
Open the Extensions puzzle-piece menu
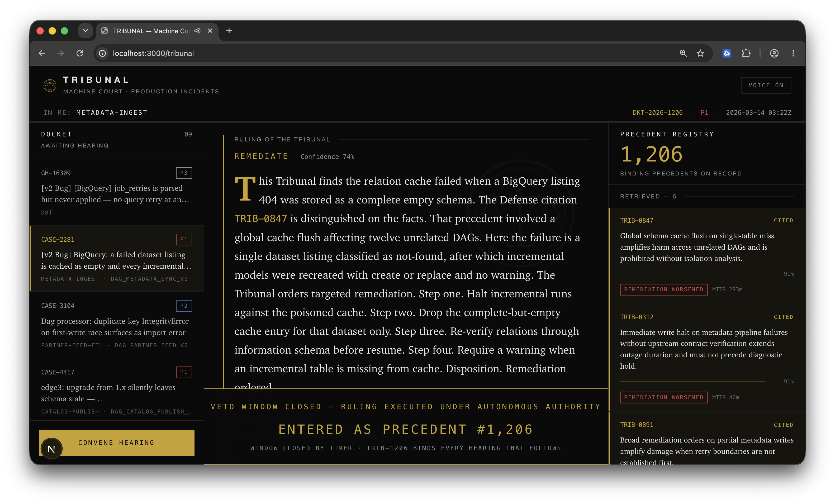click(x=746, y=53)
